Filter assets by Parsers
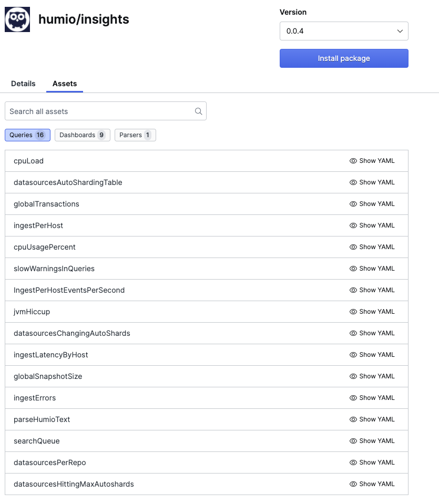Screen dimensions: 439x504 (x=135, y=135)
